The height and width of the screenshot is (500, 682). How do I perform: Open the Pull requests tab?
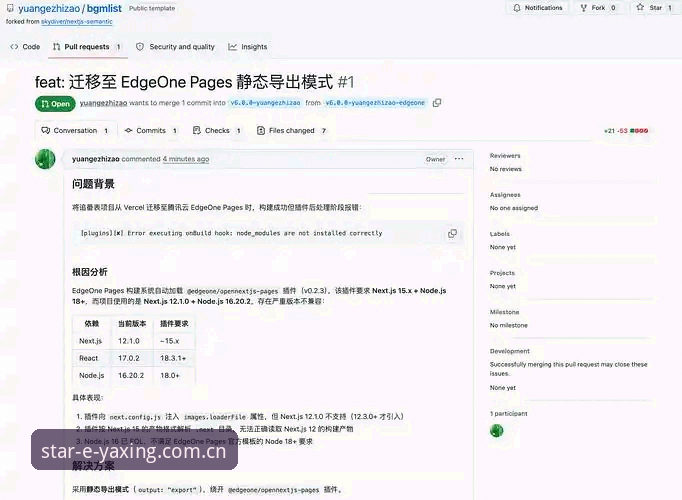click(x=87, y=47)
